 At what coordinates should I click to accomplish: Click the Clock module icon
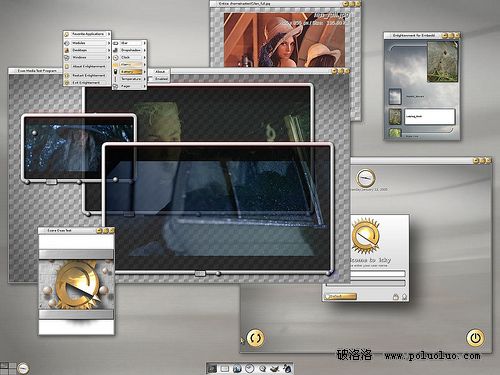click(x=116, y=57)
